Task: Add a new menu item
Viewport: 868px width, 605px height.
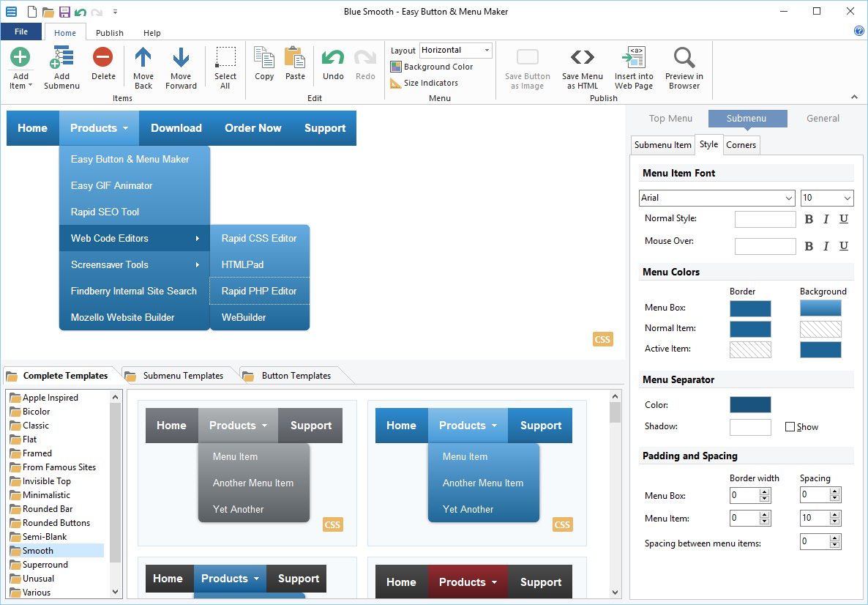Action: (x=20, y=67)
